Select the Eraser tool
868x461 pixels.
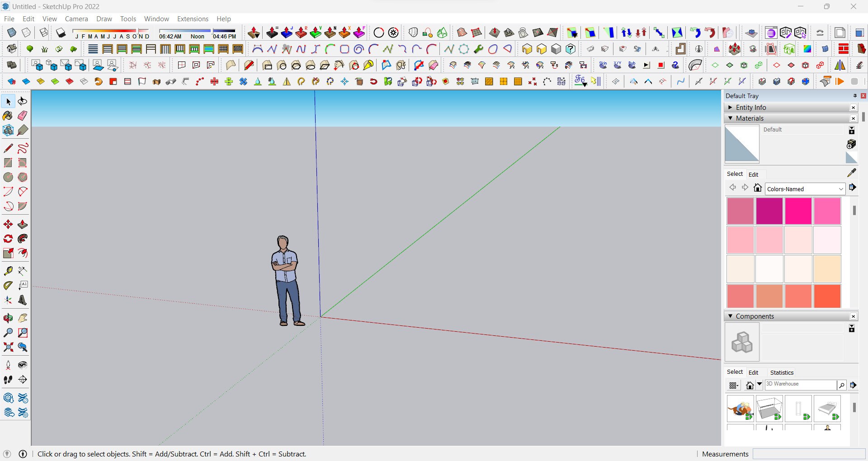coord(22,116)
